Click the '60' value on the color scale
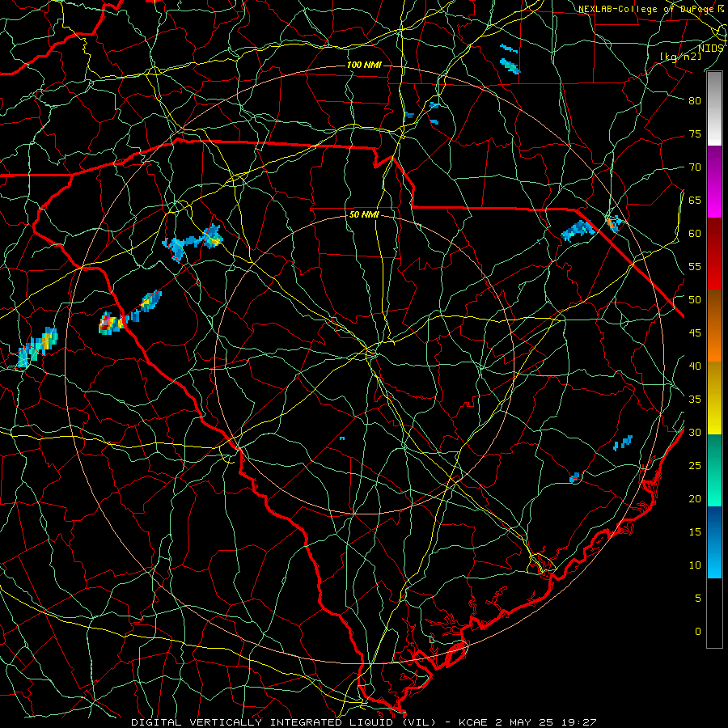 pos(695,234)
